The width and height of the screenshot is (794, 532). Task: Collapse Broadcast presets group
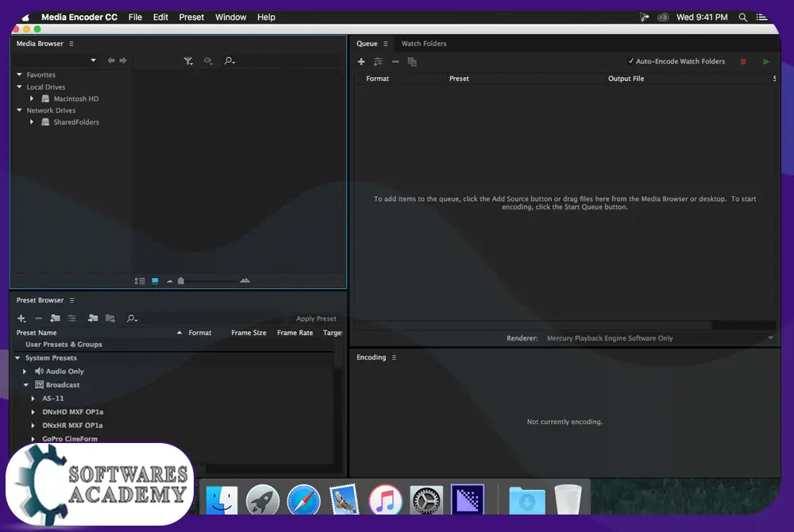click(26, 384)
